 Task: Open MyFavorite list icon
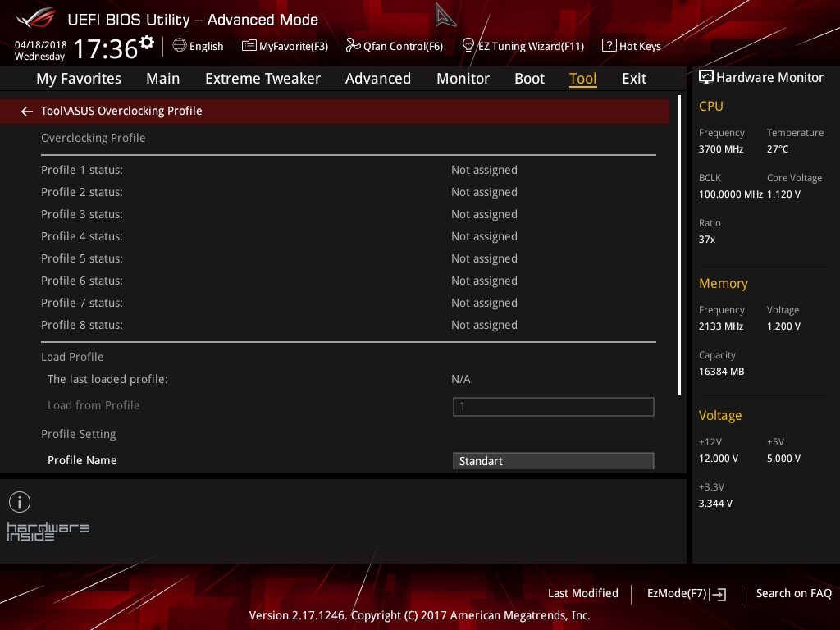coord(249,46)
